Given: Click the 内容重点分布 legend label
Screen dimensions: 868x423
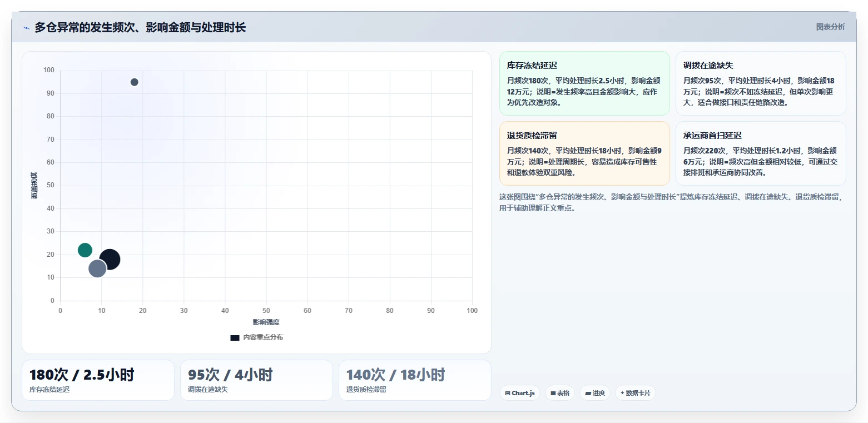Looking at the screenshot, I should (263, 337).
